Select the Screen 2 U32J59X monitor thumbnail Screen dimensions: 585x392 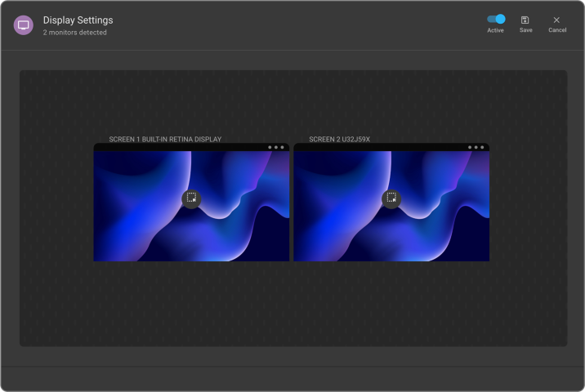[x=391, y=203]
